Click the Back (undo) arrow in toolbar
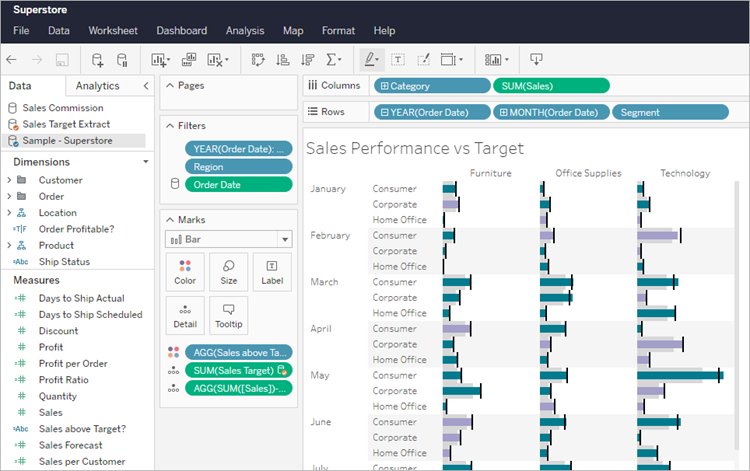Viewport: 750px width, 471px height. tap(11, 60)
